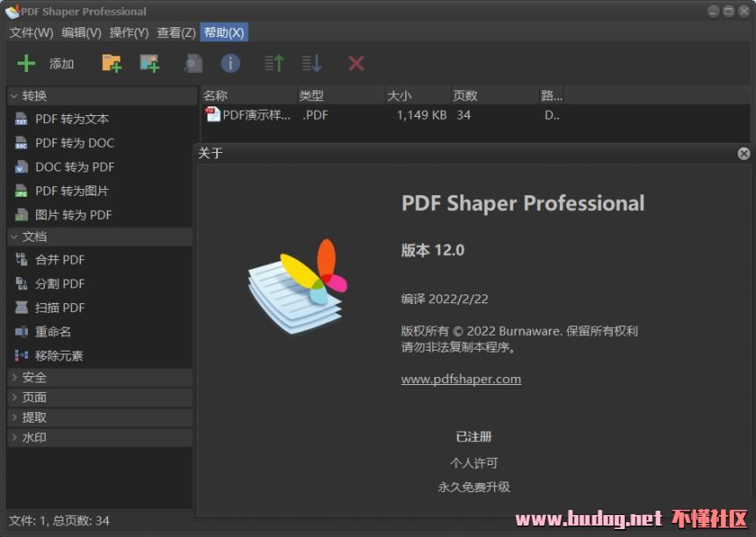Sort by 页数 column header
This screenshot has height=537, width=756.
click(x=495, y=96)
